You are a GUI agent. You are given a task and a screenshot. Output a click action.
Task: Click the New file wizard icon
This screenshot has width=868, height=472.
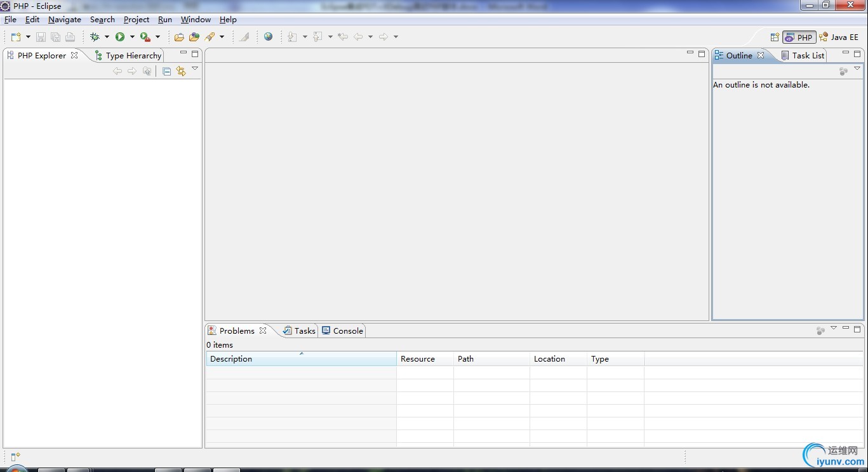[17, 37]
